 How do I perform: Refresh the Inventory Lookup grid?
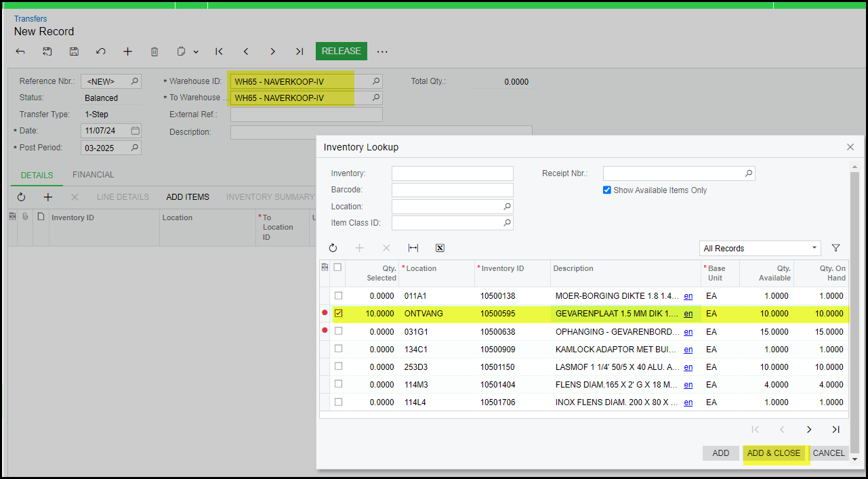[333, 248]
